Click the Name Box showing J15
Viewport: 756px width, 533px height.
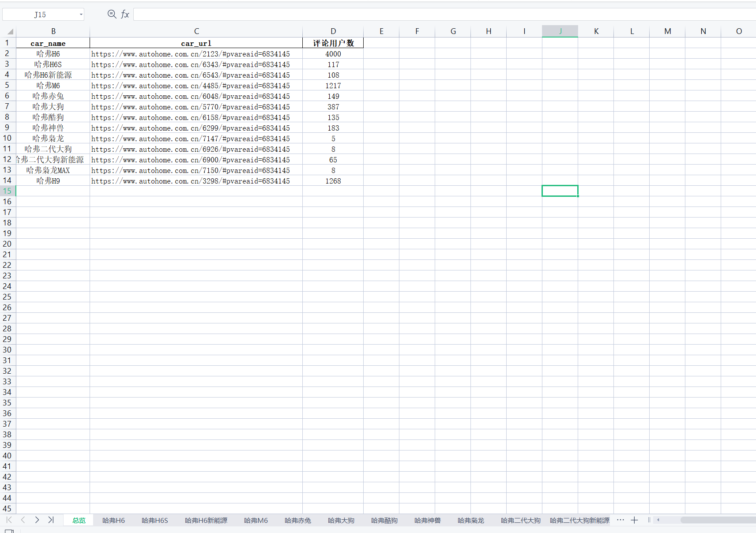pyautogui.click(x=40, y=15)
